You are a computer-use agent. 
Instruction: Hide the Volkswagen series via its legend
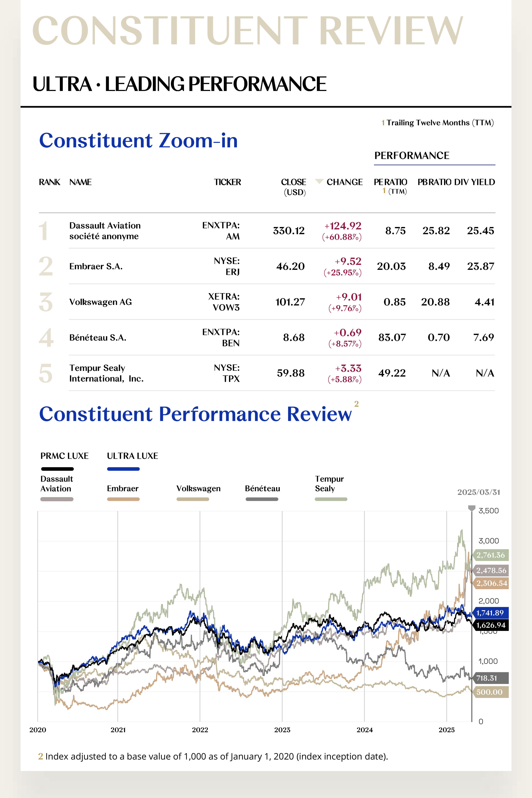click(193, 499)
